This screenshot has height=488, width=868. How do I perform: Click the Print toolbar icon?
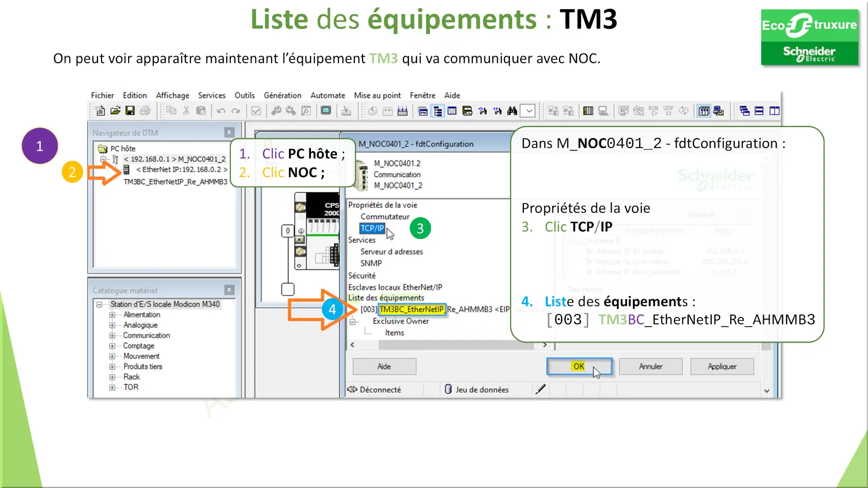(x=145, y=111)
